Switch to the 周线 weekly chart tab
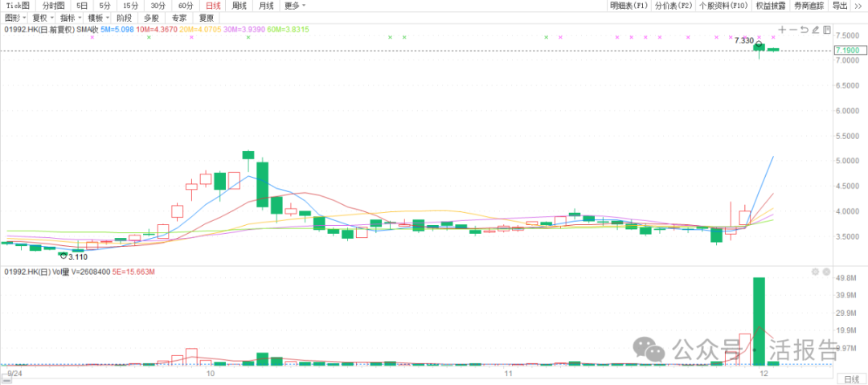Screen dimensions: 868x385 [240, 6]
